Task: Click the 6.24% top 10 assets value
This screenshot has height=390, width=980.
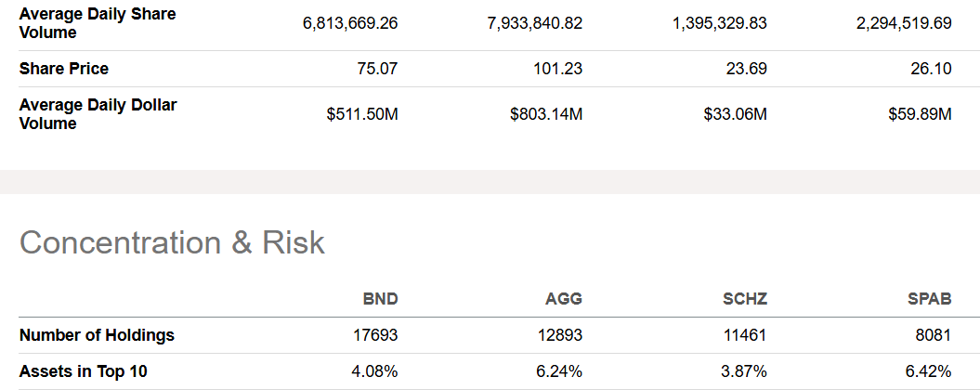Action: tap(560, 371)
